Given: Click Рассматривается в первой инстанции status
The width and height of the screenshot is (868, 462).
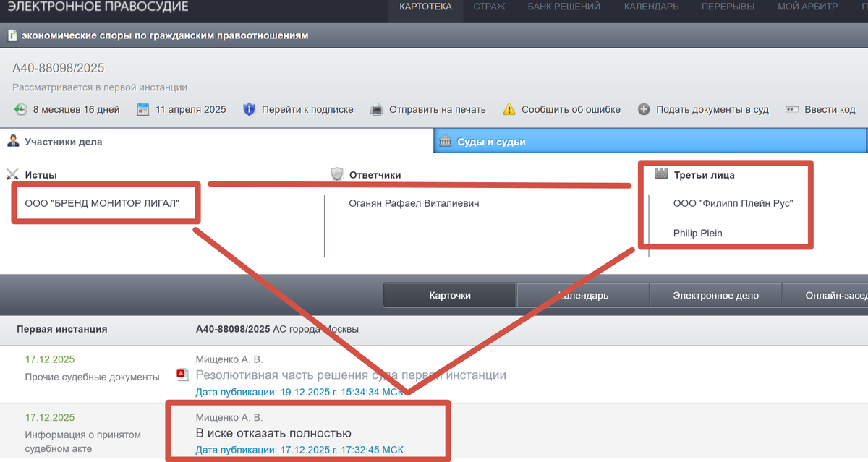Looking at the screenshot, I should click(100, 87).
